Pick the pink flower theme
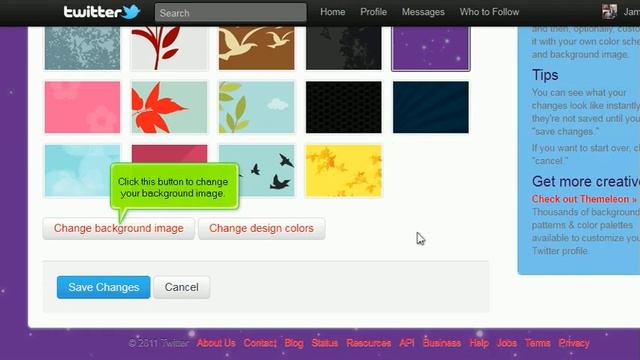This screenshot has width=640, height=360. point(82,107)
